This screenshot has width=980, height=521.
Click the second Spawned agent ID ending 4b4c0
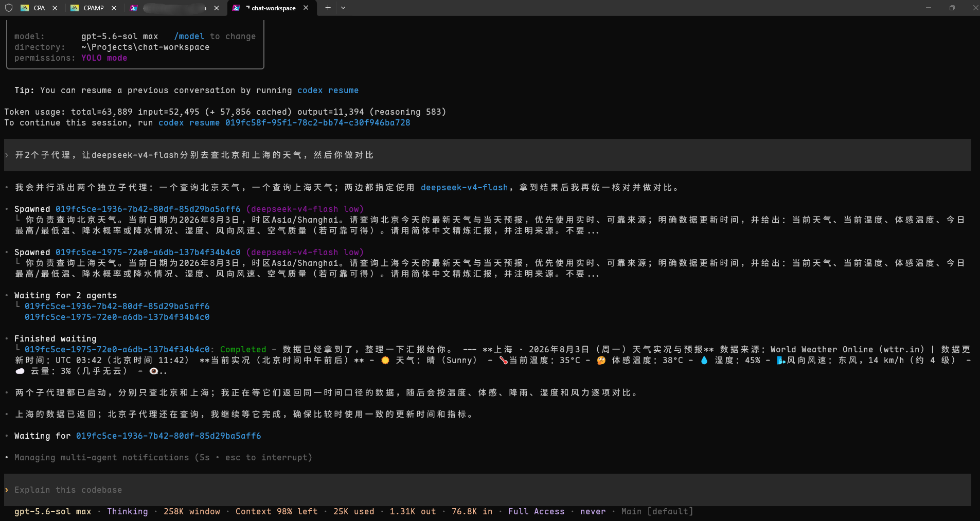(148, 252)
